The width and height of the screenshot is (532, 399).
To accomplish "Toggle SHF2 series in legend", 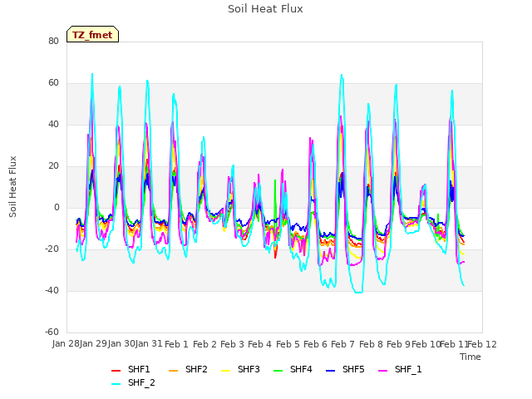I will tap(188, 369).
